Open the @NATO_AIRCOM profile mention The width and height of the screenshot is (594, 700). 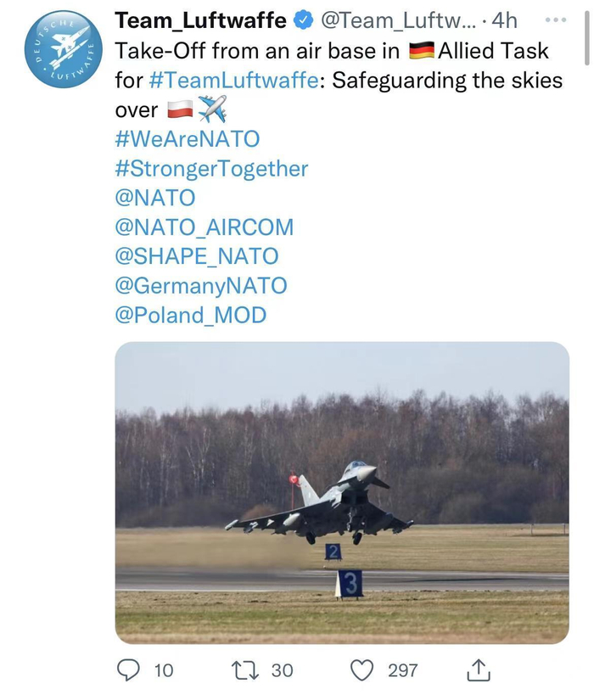pyautogui.click(x=204, y=227)
